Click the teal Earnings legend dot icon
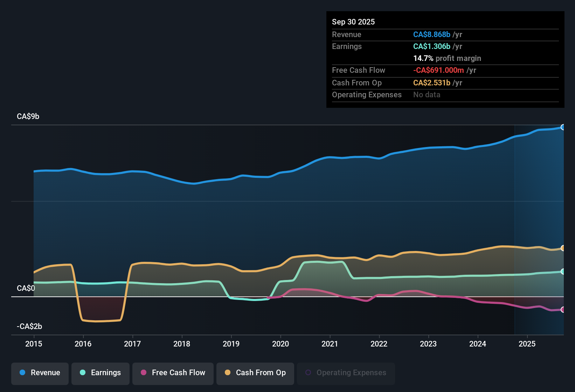The width and height of the screenshot is (575, 392). point(83,373)
